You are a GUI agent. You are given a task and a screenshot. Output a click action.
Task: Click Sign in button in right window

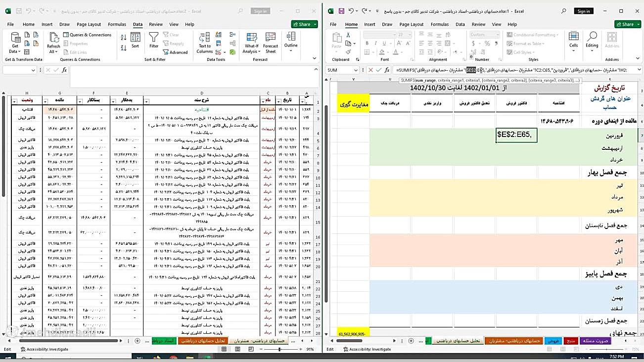584,11
